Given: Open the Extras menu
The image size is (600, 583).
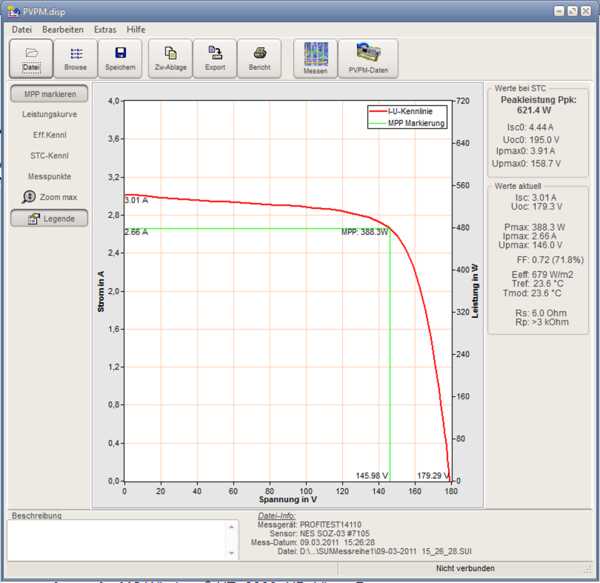Looking at the screenshot, I should 105,30.
